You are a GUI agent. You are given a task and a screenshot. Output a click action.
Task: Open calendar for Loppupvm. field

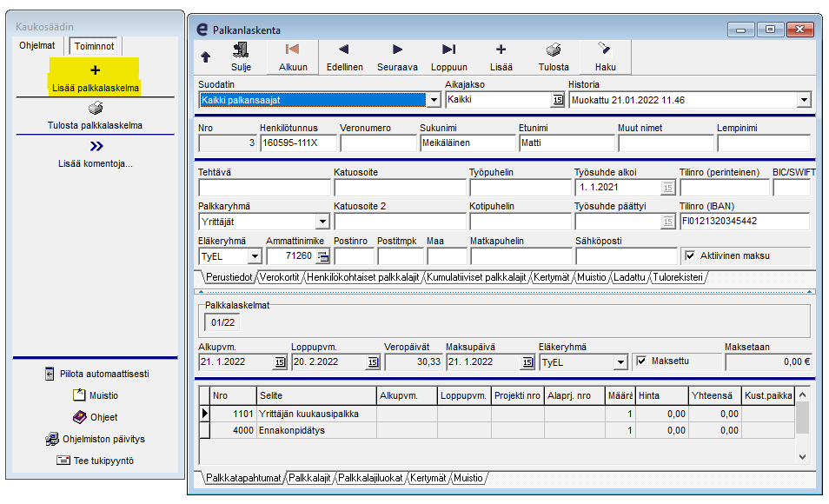pyautogui.click(x=374, y=362)
